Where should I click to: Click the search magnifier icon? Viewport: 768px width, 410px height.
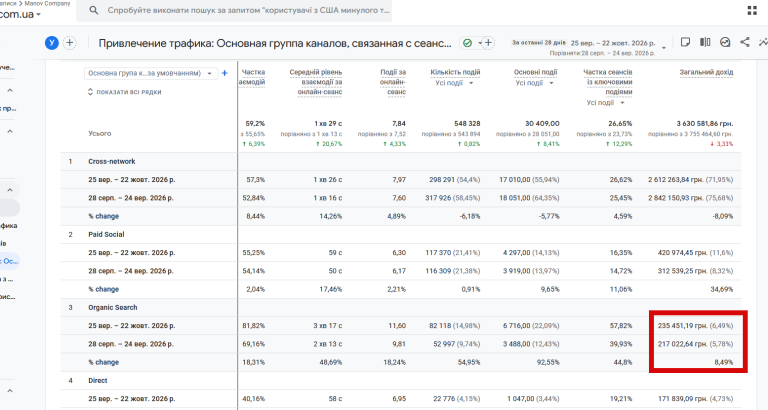pyautogui.click(x=94, y=10)
